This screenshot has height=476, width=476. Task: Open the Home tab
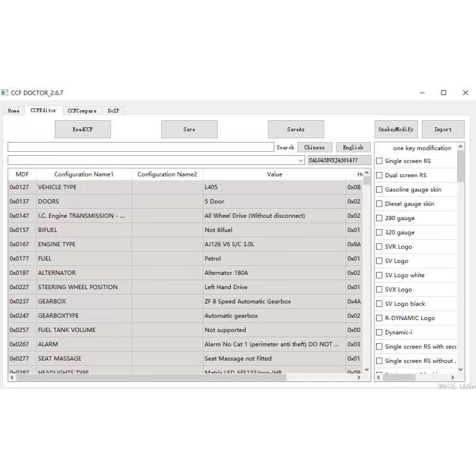[x=14, y=111]
